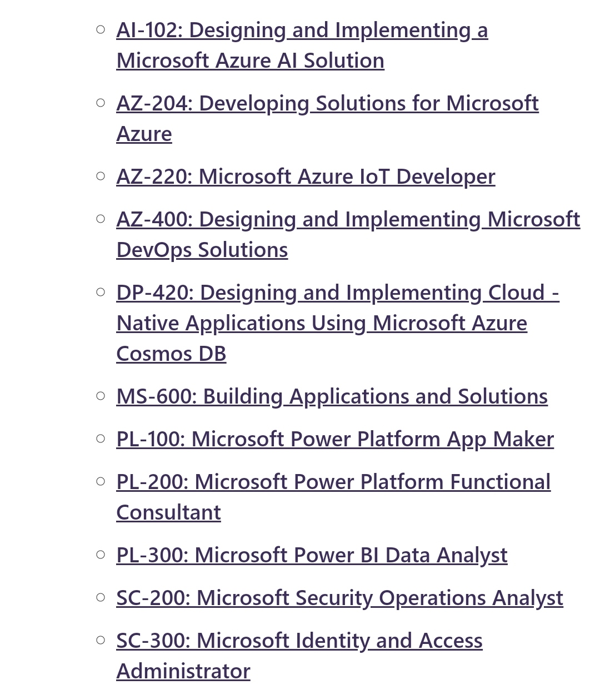Select PL-300 Power BI Data Analyst link
This screenshot has height=700, width=600.
pyautogui.click(x=312, y=556)
